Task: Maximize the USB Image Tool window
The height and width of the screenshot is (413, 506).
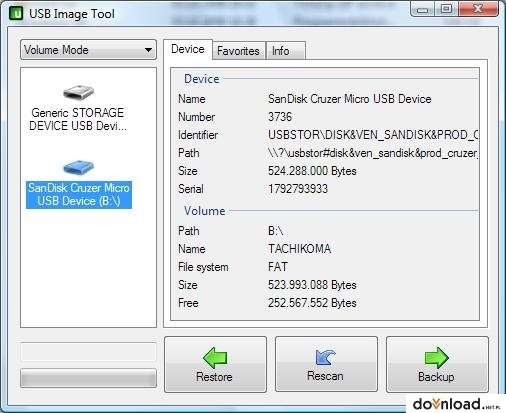Action: (x=447, y=9)
